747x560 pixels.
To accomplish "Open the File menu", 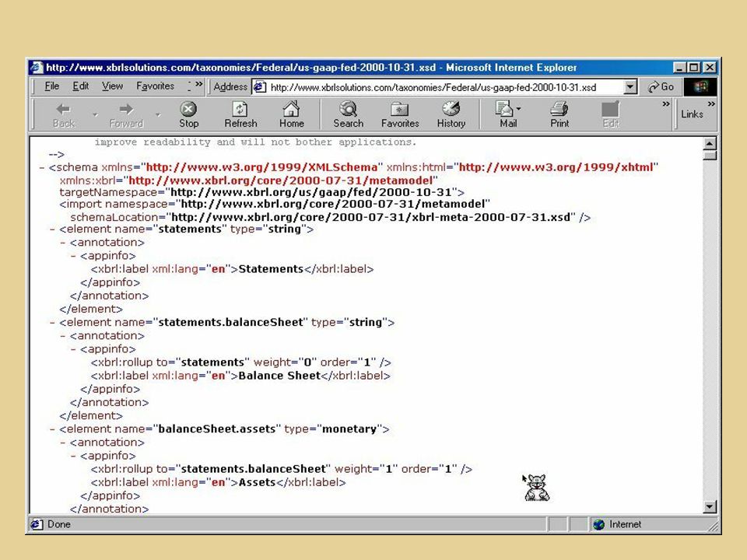I will [x=52, y=86].
